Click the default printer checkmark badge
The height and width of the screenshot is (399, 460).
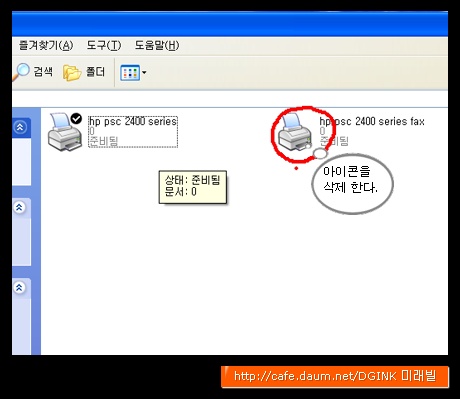click(76, 118)
